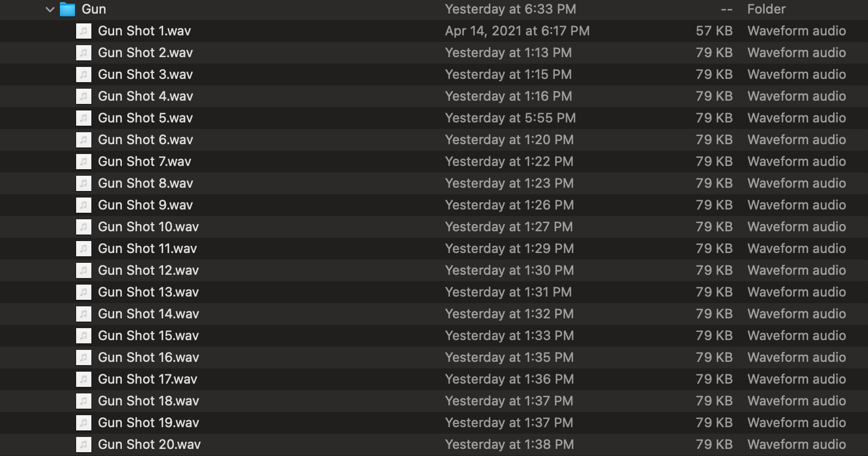The width and height of the screenshot is (868, 456).
Task: Click the Gun Shot 11.wav audio icon
Action: tap(83, 249)
